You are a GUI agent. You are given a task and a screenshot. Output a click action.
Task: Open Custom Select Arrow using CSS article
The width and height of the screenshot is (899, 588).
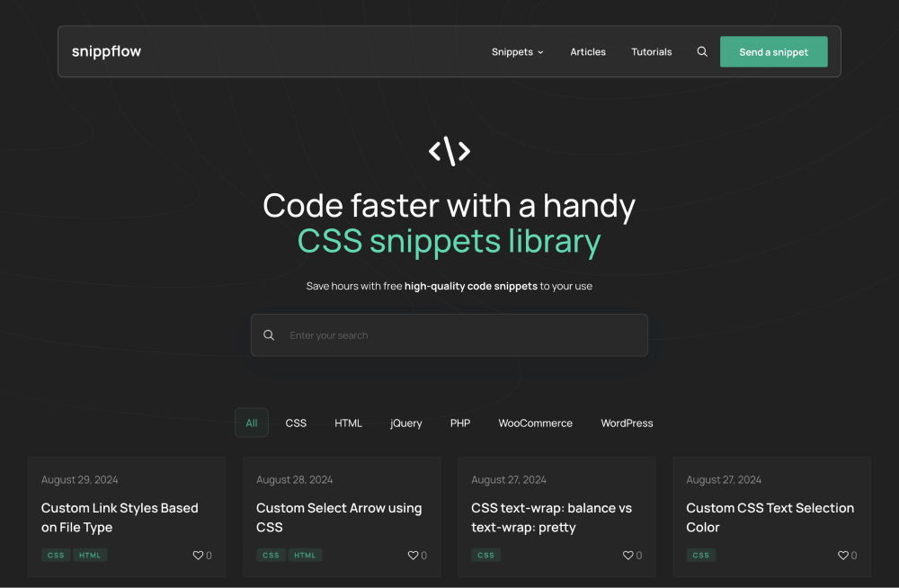339,517
